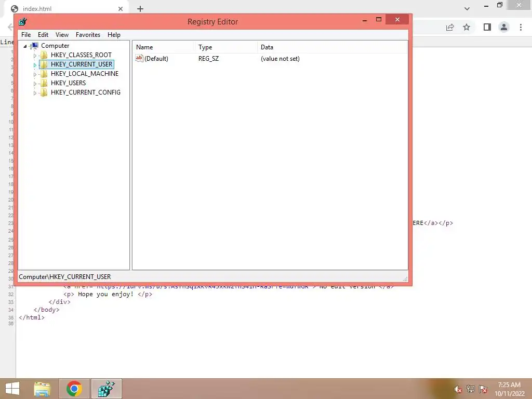Open the Edit menu
Screen dimensions: 532x399
(x=43, y=35)
